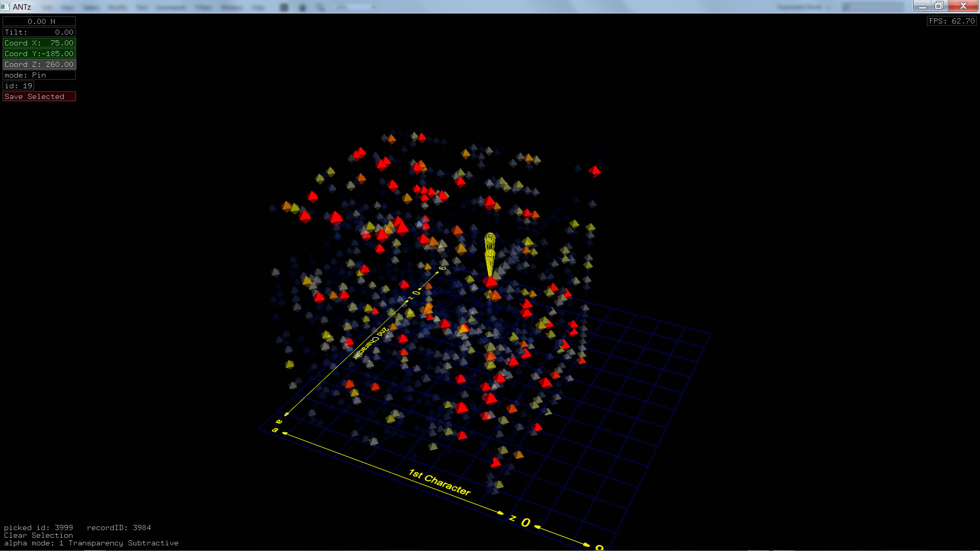Click the Clear Selection console message
The height and width of the screenshot is (551, 980).
point(38,535)
